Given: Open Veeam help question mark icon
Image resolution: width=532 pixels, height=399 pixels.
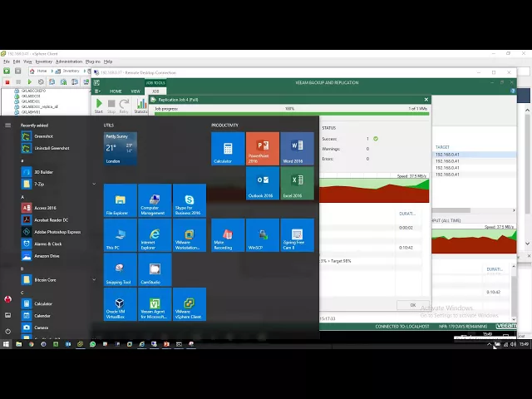Looking at the screenshot, I should point(513,91).
